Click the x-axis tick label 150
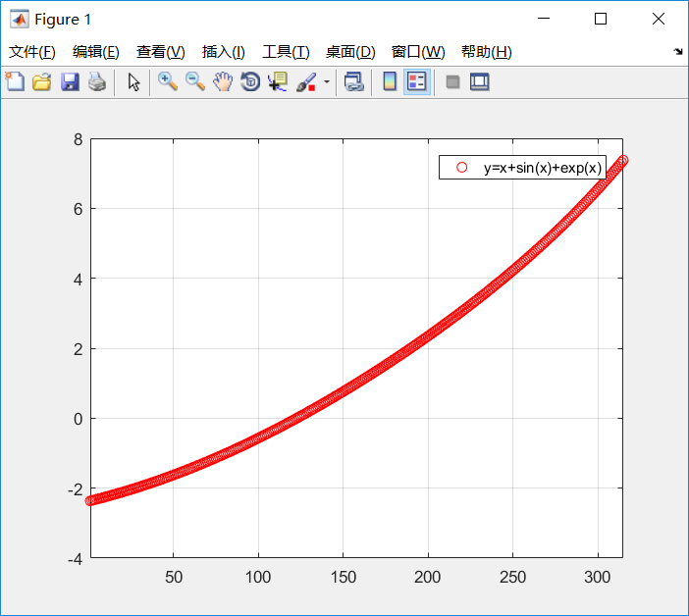 344,577
